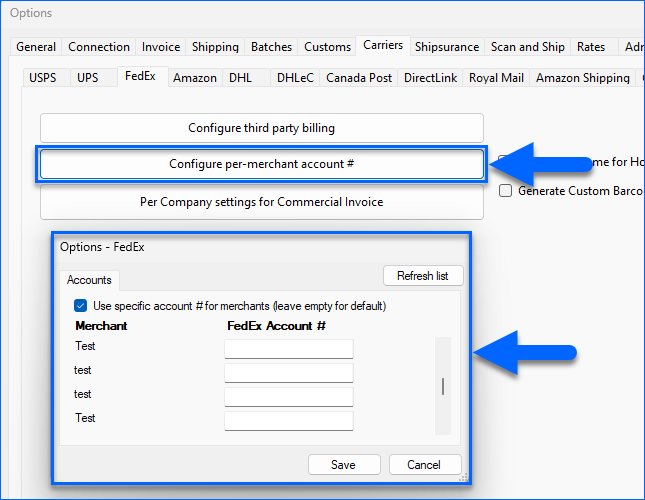Open the Amazon carrier tab

(195, 78)
